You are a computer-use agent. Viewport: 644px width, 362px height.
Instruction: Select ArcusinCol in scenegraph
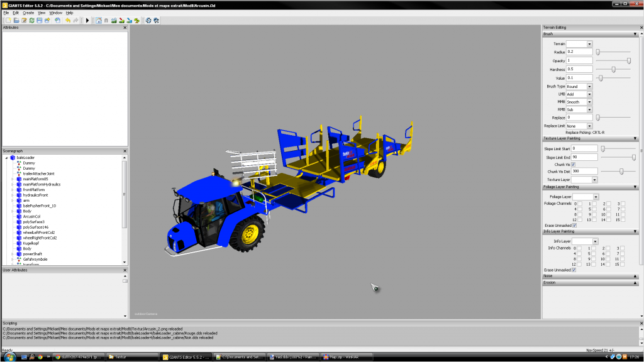pyautogui.click(x=31, y=216)
